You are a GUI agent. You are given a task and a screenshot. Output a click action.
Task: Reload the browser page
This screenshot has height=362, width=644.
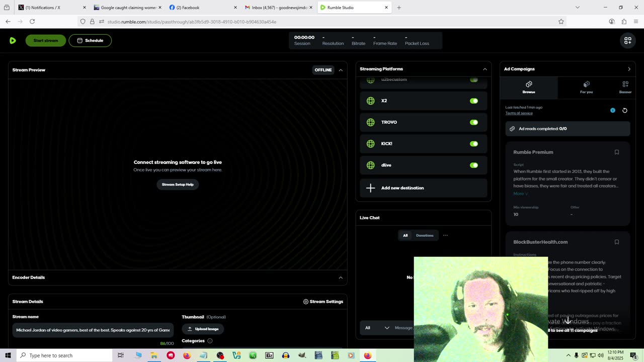32,22
